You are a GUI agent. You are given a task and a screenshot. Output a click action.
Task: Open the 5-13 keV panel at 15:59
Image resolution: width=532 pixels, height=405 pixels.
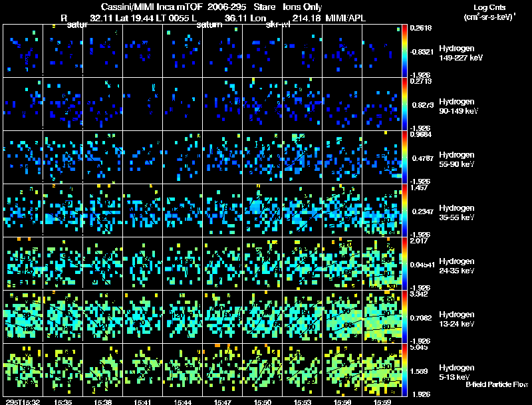[x=382, y=370]
